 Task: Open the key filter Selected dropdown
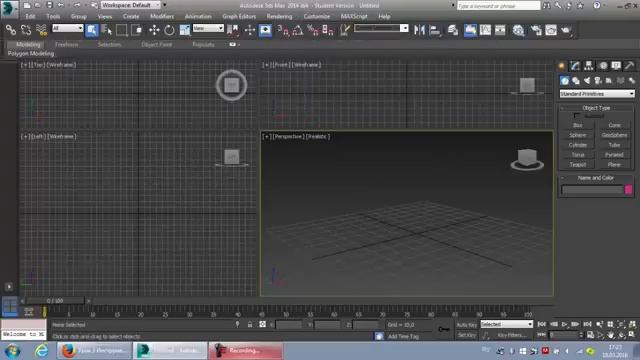[507, 324]
